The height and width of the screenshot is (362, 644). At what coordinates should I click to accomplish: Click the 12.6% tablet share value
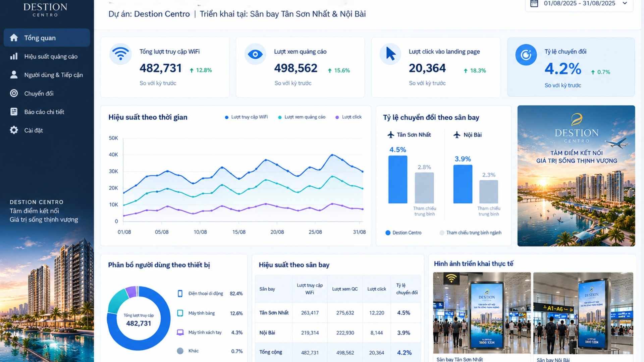pyautogui.click(x=236, y=313)
